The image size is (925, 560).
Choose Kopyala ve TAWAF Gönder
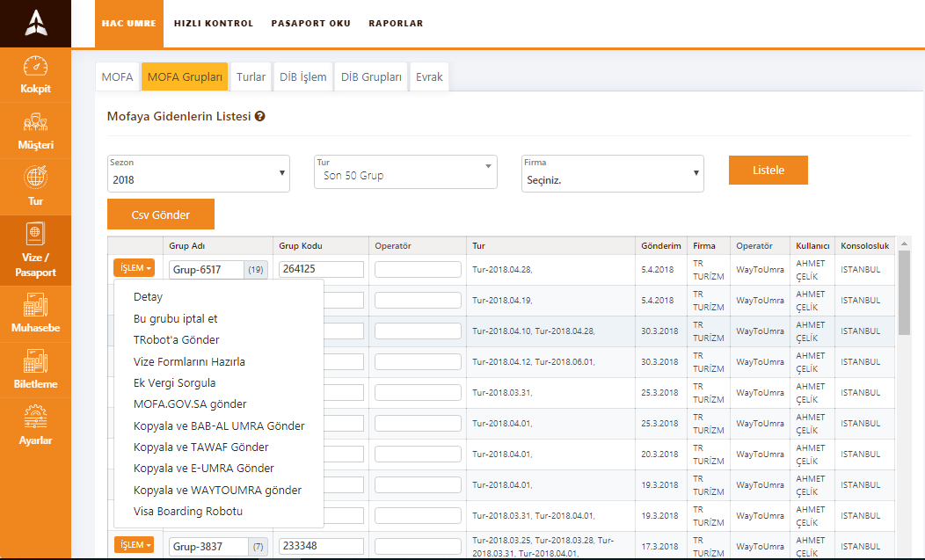pyautogui.click(x=200, y=447)
